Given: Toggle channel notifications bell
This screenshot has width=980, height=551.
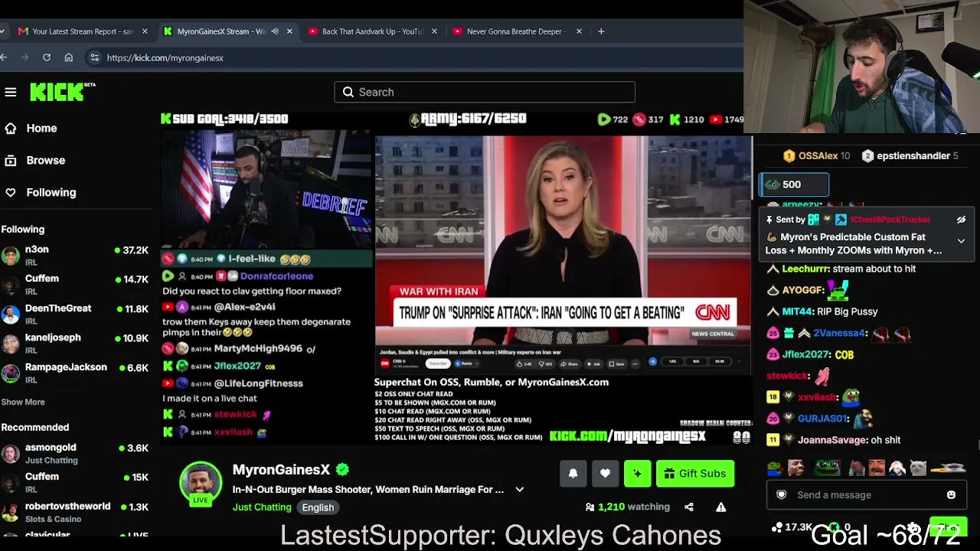Looking at the screenshot, I should 573,474.
